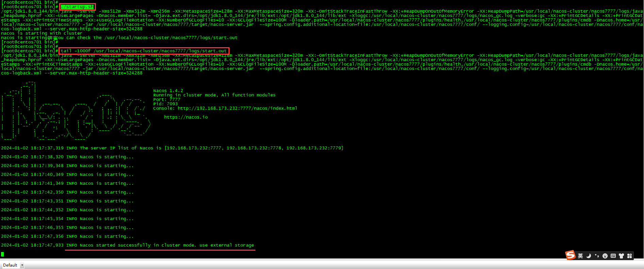Image resolution: width=644 pixels, height=269 pixels.
Task: Click the 18:17:38,320 Nacos is starting line
Action: [x=67, y=157]
